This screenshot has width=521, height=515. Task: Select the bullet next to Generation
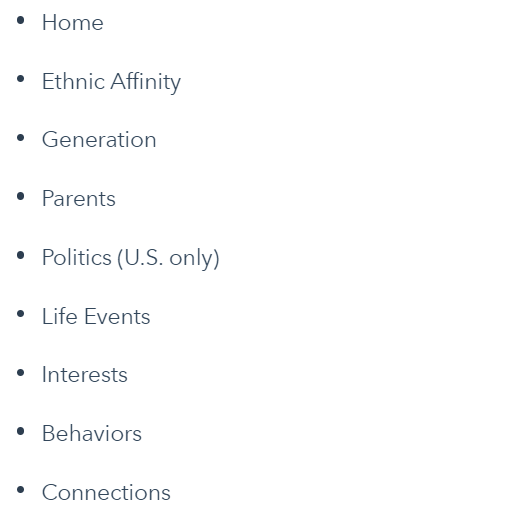(x=20, y=138)
